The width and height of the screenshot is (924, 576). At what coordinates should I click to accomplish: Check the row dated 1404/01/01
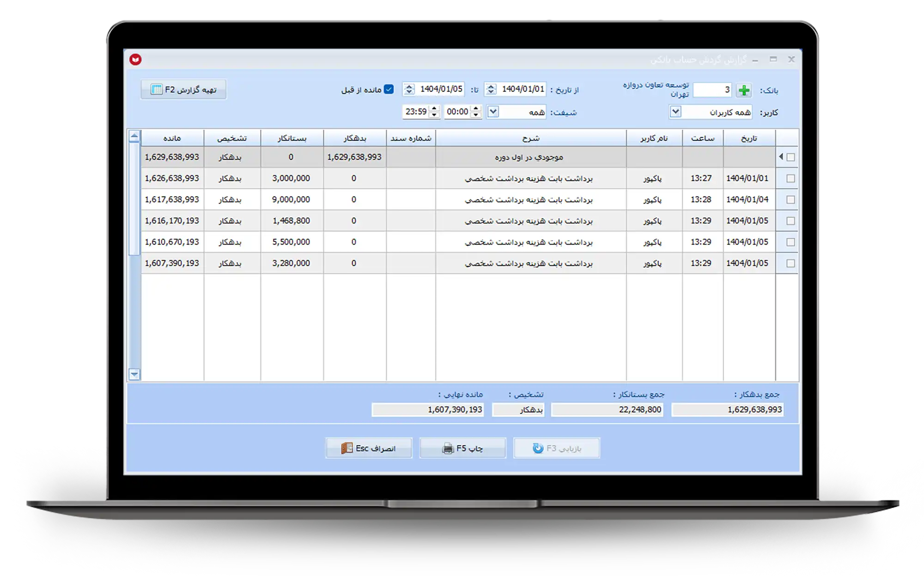point(790,178)
